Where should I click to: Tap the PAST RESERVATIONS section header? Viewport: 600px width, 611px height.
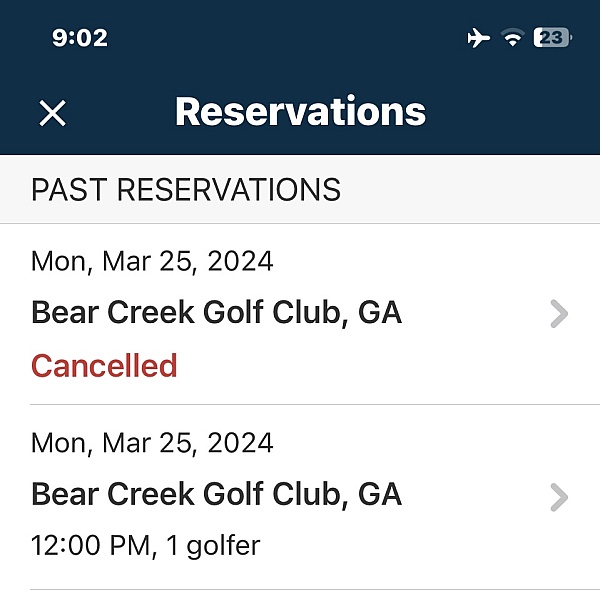pos(186,189)
